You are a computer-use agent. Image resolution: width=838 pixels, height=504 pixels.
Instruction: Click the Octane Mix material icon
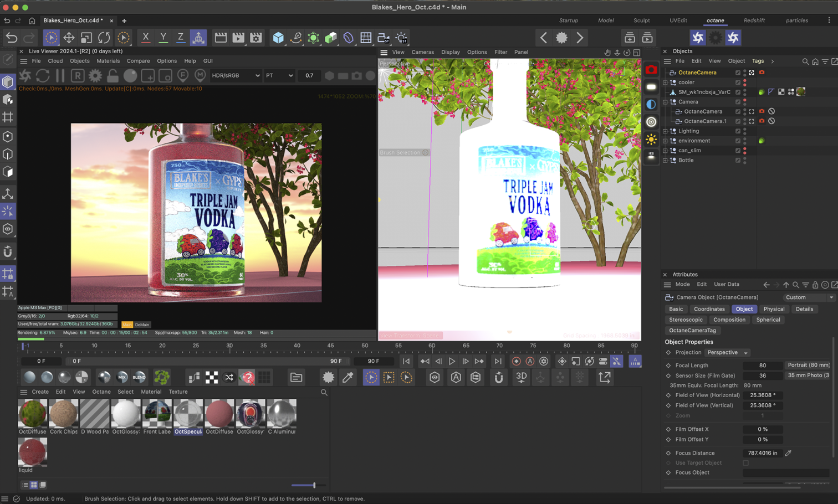pos(122,377)
